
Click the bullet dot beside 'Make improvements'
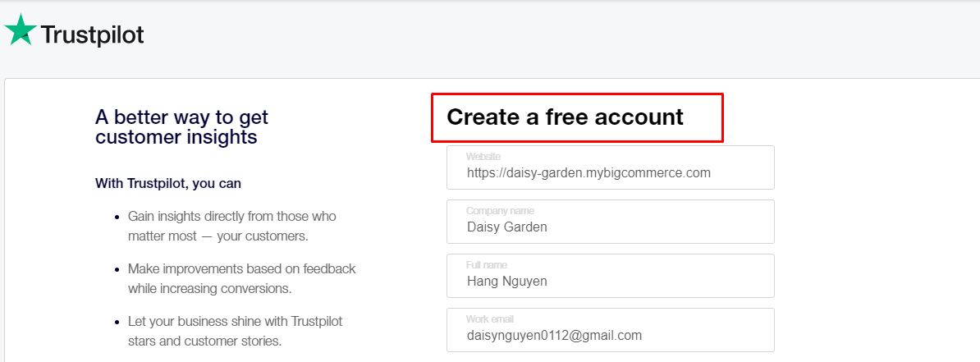[x=116, y=270]
